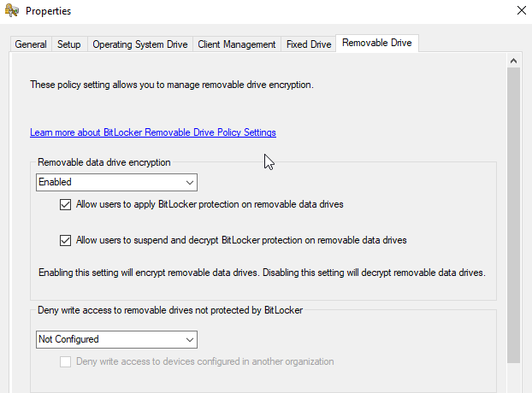Switch to the General tab
Image resolution: width=532 pixels, height=393 pixels.
(31, 44)
